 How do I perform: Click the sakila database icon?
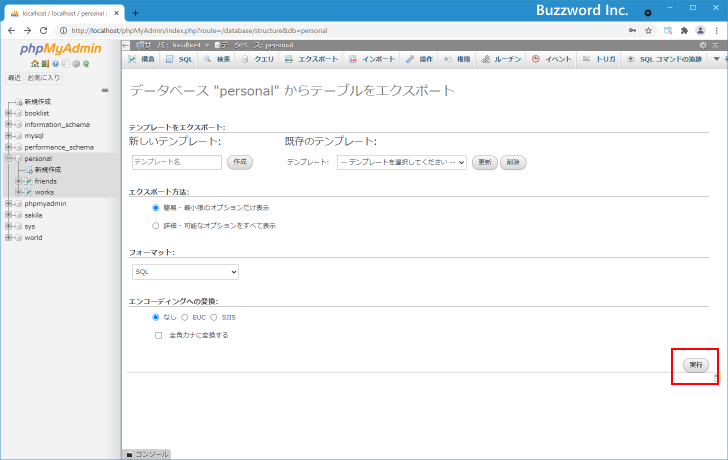[x=19, y=215]
